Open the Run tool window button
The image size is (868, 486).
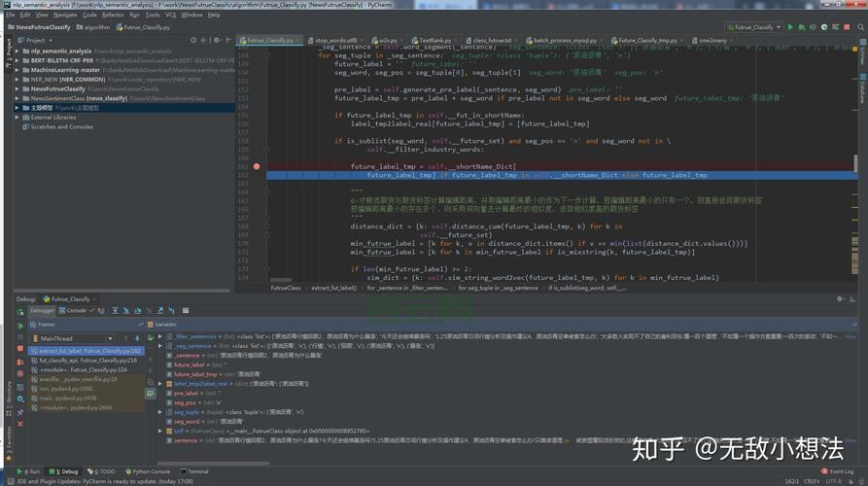click(x=28, y=471)
